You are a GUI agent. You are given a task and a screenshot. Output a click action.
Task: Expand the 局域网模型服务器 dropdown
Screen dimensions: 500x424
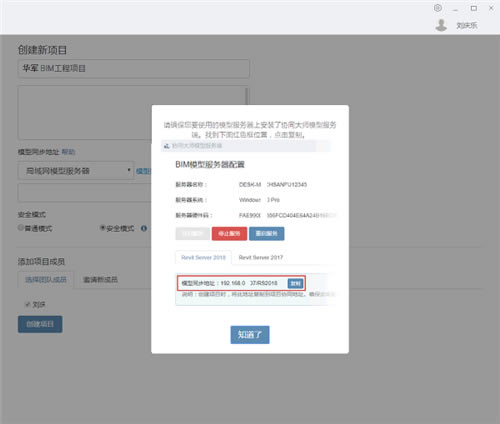[x=76, y=171]
